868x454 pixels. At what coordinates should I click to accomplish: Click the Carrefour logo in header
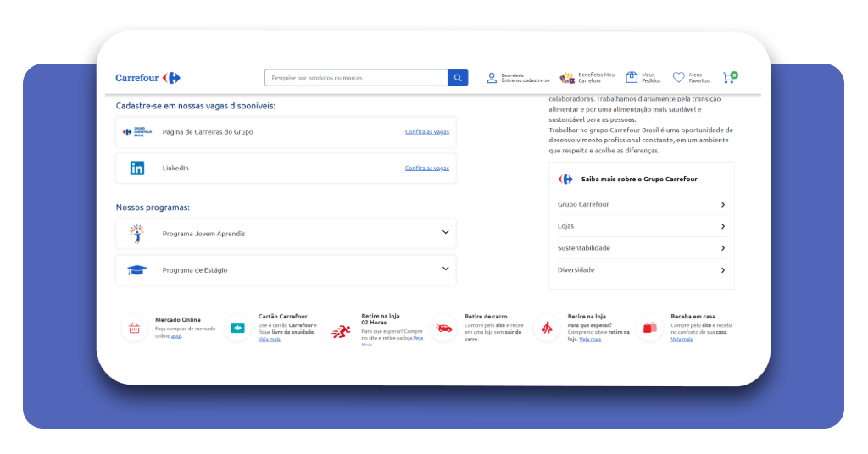tap(147, 78)
